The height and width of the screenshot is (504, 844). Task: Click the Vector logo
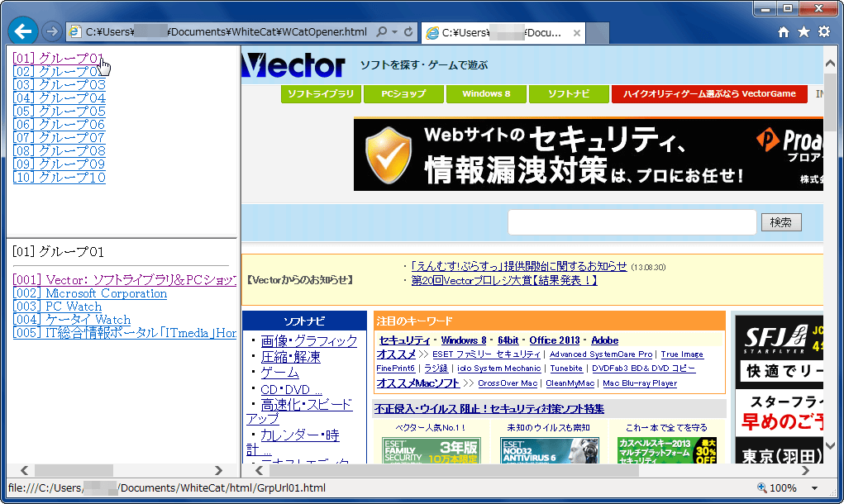(293, 65)
